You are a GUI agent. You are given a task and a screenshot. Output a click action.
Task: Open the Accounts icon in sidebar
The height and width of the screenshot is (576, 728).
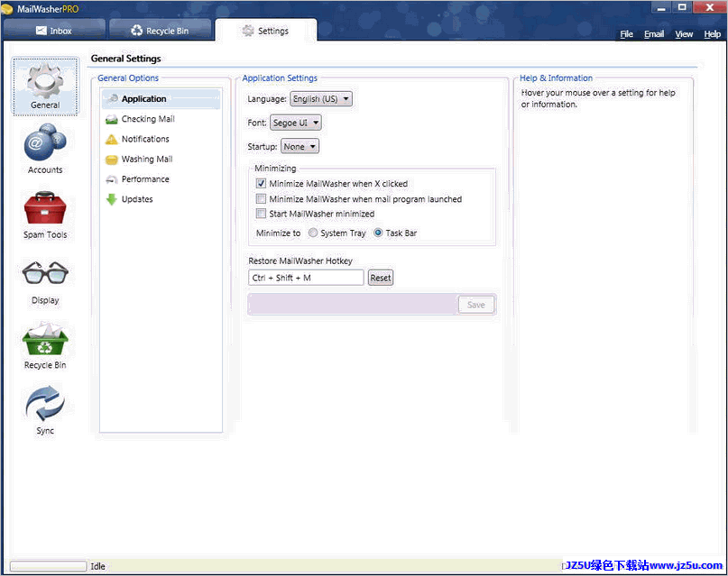click(x=45, y=142)
